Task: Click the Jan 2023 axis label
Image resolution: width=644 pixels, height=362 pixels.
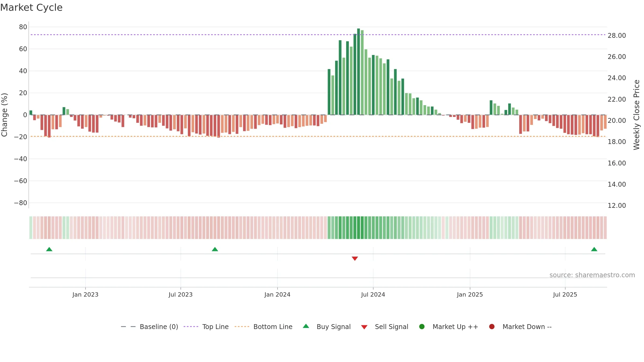Action: [85, 294]
